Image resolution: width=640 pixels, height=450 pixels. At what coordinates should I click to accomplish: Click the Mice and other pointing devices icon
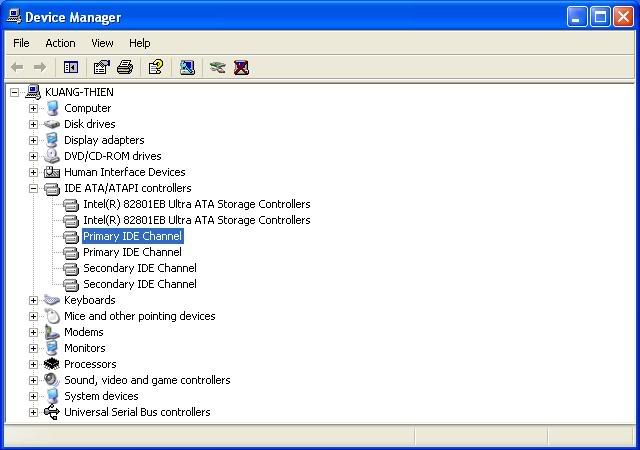click(52, 316)
